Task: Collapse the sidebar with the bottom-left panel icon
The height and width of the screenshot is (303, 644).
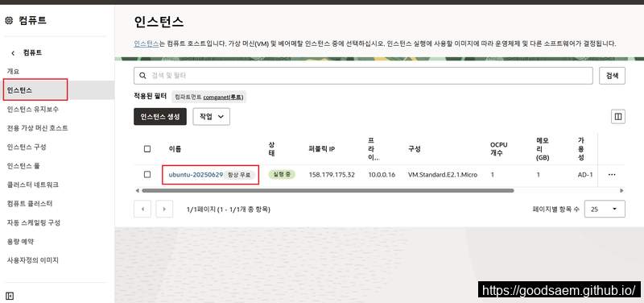Action: click(x=10, y=296)
